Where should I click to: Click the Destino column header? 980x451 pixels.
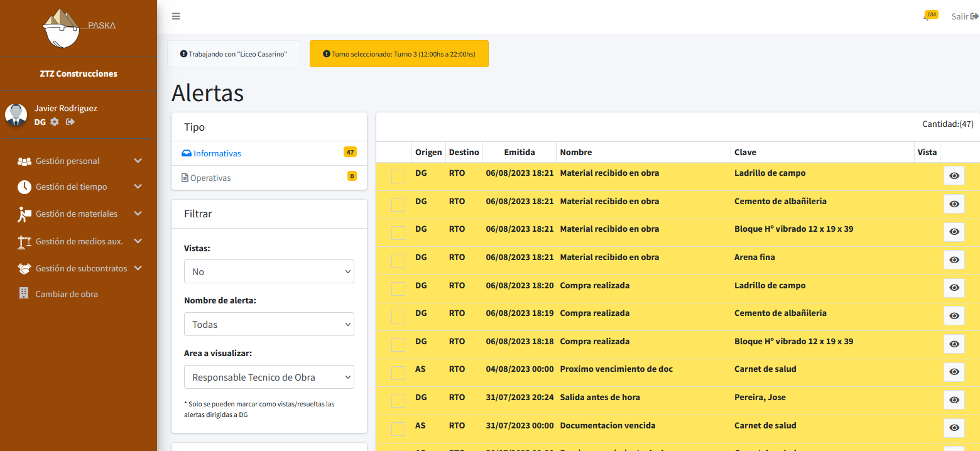[464, 152]
